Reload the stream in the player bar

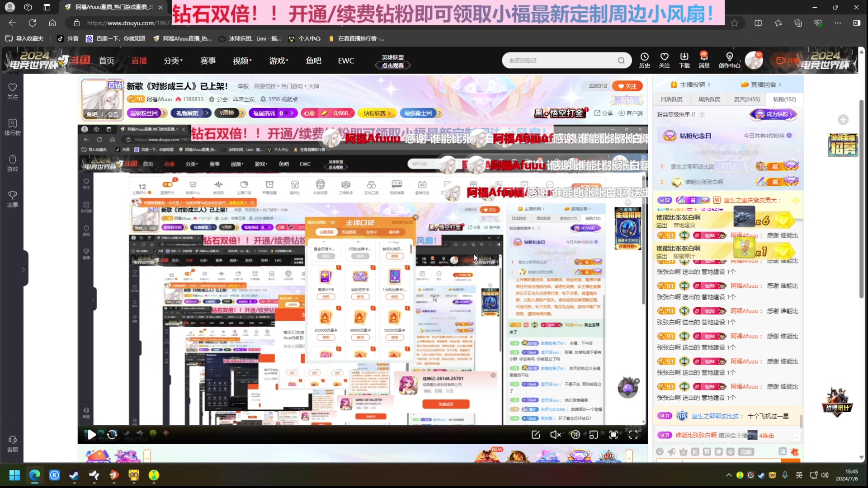[112, 435]
